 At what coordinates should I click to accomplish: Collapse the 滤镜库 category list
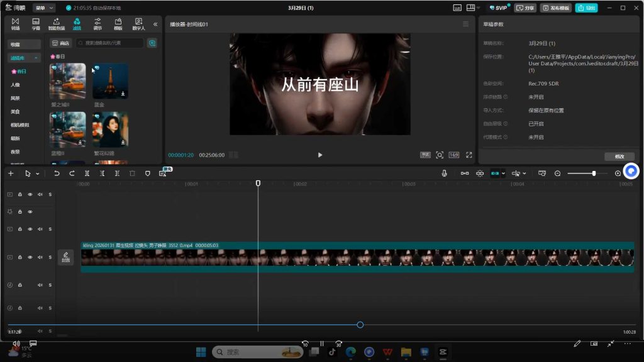pos(36,58)
